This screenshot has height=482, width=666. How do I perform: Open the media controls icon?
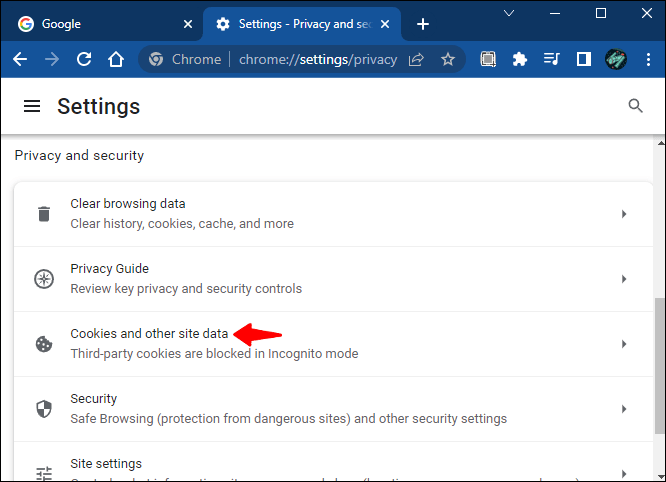coord(552,59)
